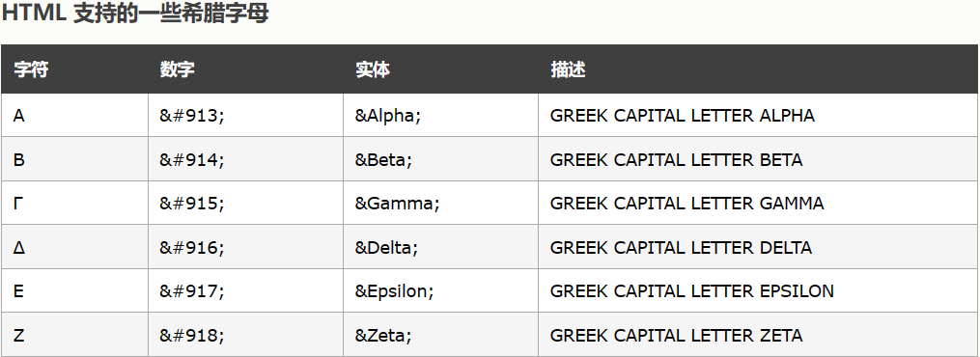The height and width of the screenshot is (357, 980).
Task: Click GREEK CAPITAL LETTER EPSILON description
Action: (x=692, y=291)
